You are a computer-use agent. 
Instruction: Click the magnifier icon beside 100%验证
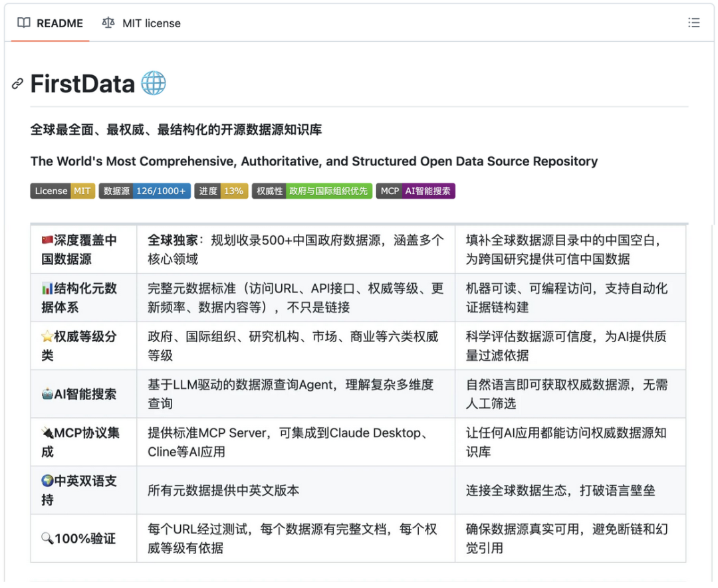tap(47, 538)
